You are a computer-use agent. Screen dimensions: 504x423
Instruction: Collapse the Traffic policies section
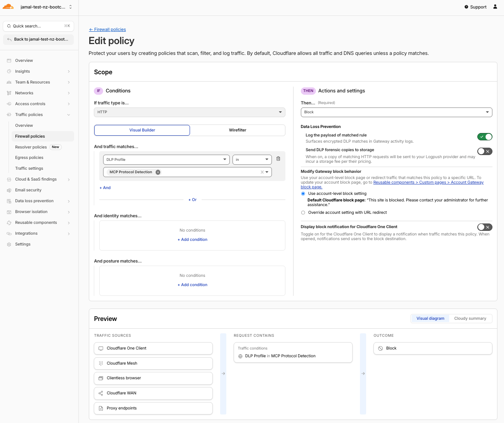coord(69,115)
